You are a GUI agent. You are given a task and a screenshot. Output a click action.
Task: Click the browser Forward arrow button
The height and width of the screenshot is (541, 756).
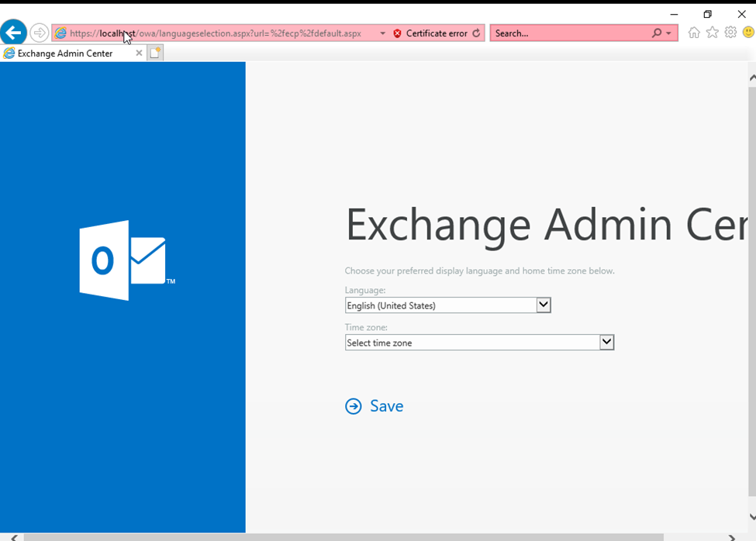[39, 33]
